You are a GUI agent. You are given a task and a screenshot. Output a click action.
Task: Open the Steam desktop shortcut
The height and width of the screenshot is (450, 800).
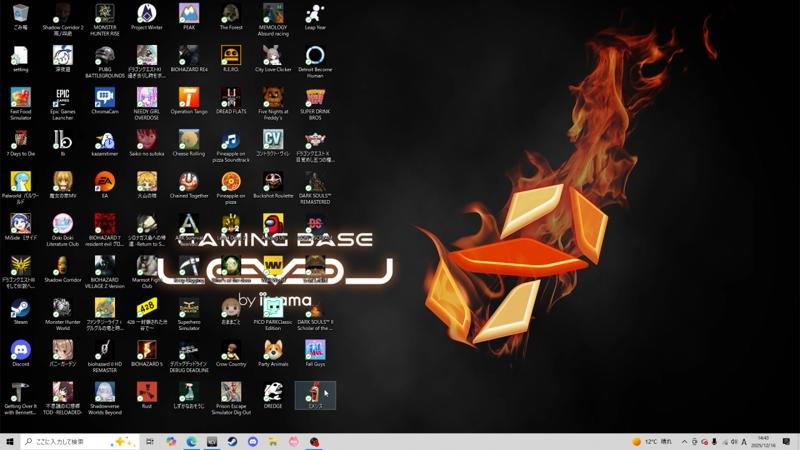[x=20, y=308]
